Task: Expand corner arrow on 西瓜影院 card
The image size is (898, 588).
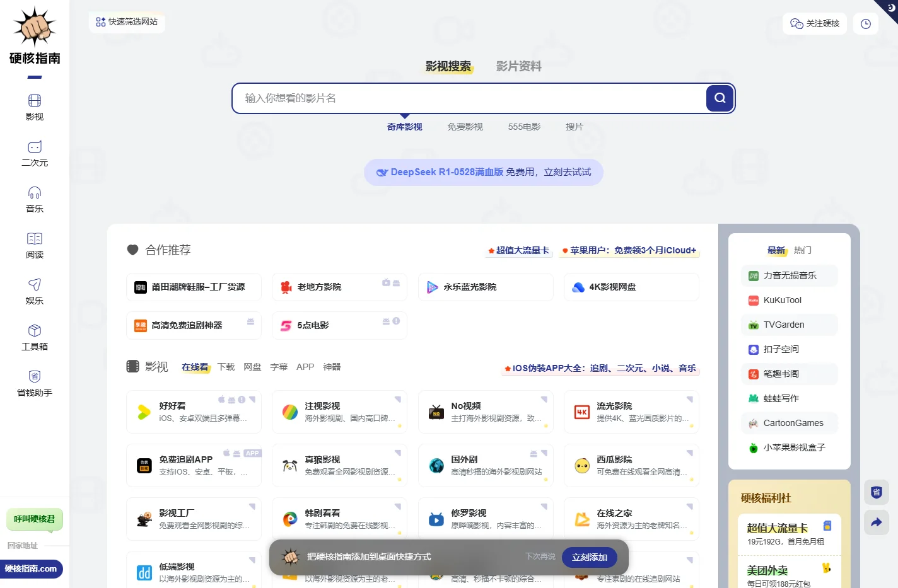Action: pyautogui.click(x=690, y=453)
